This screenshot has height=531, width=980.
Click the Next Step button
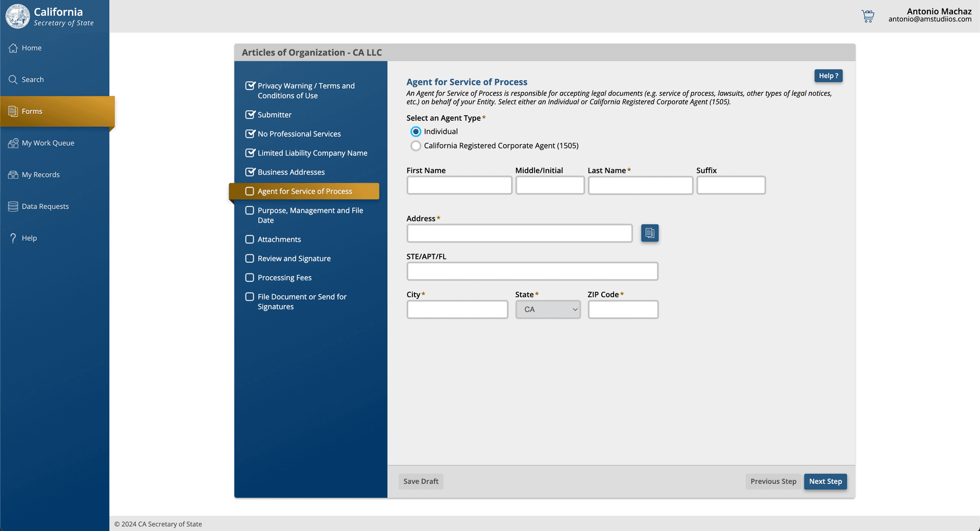click(x=825, y=482)
